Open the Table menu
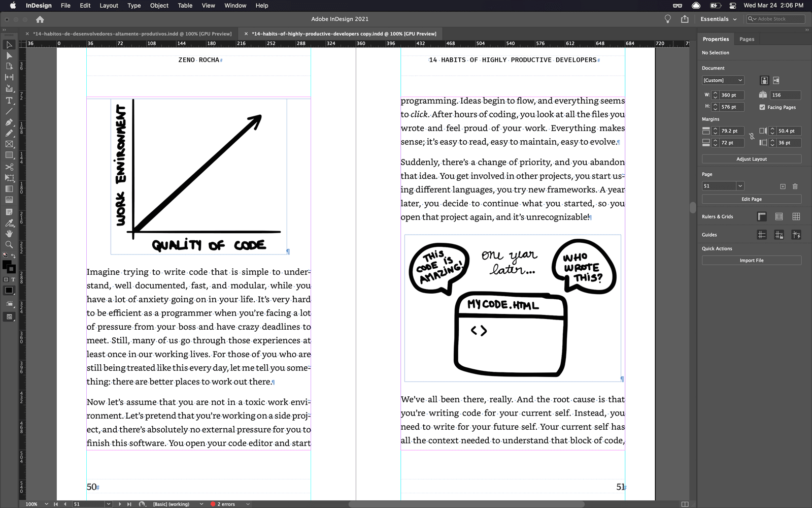The height and width of the screenshot is (508, 812). 185,6
